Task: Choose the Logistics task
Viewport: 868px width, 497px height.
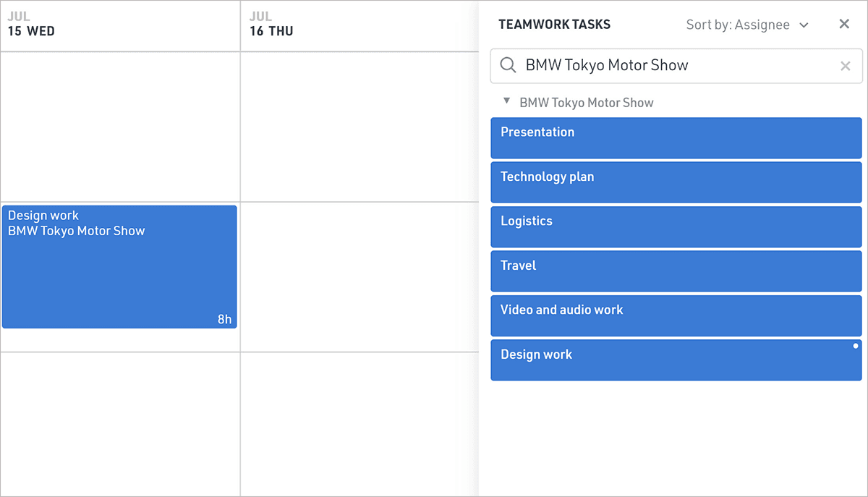Action: click(x=676, y=227)
